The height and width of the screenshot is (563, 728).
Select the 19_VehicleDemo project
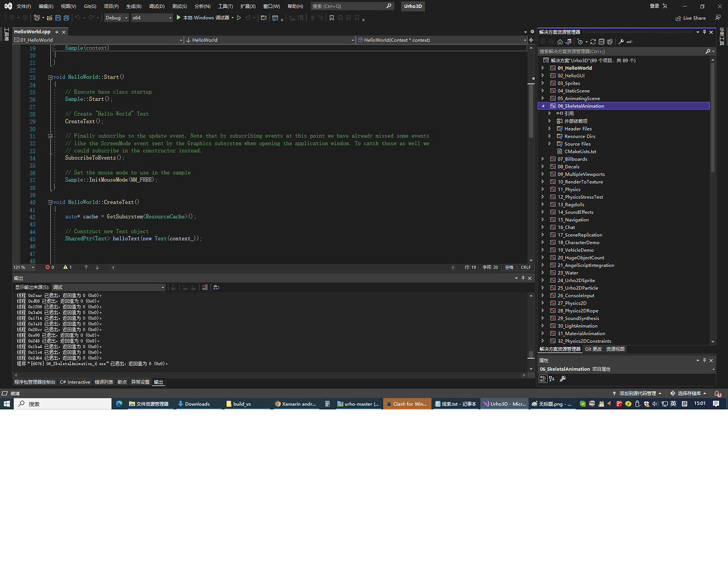click(x=575, y=250)
